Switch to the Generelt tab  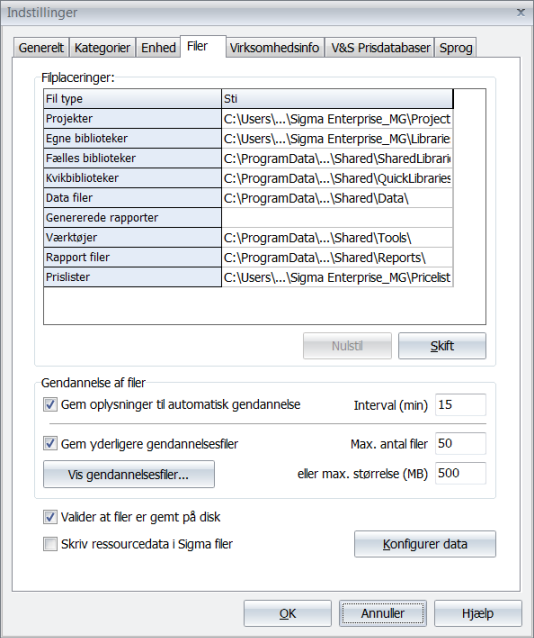tap(41, 48)
